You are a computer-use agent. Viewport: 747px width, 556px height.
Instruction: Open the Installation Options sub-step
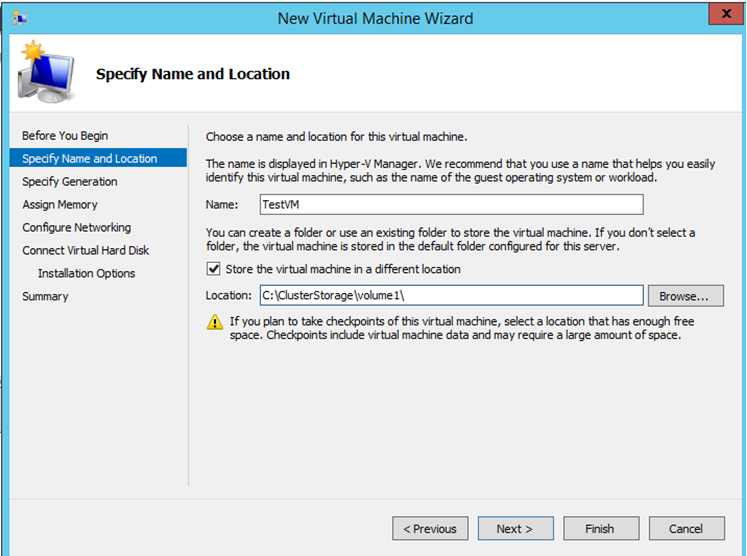(x=86, y=273)
